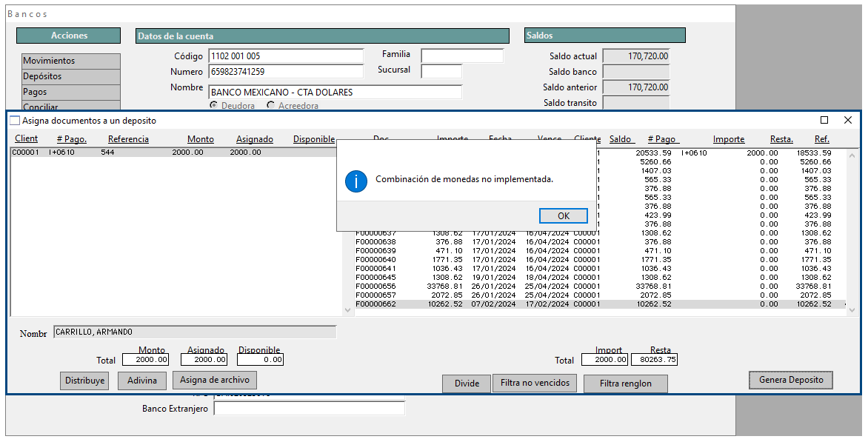Select document row F00000637

tap(601, 233)
